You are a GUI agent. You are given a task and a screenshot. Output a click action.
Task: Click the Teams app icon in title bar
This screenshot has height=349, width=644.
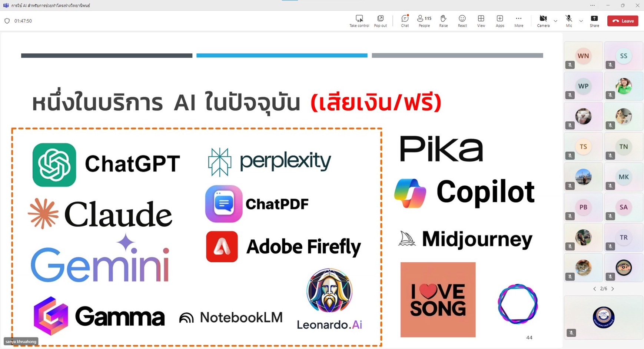coord(6,5)
